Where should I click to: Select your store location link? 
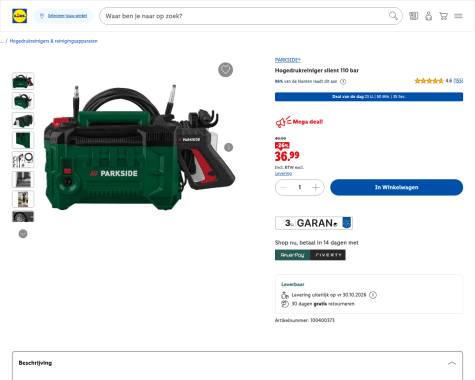(67, 16)
